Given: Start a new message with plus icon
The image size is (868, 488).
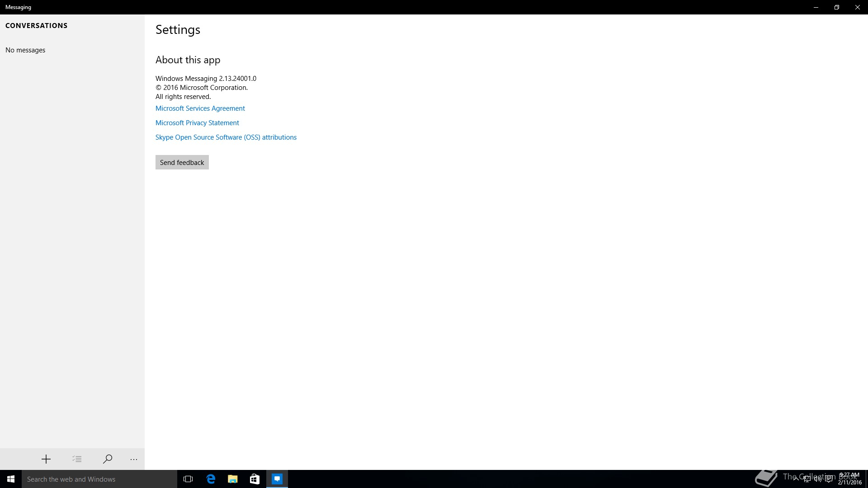Looking at the screenshot, I should click(x=46, y=459).
